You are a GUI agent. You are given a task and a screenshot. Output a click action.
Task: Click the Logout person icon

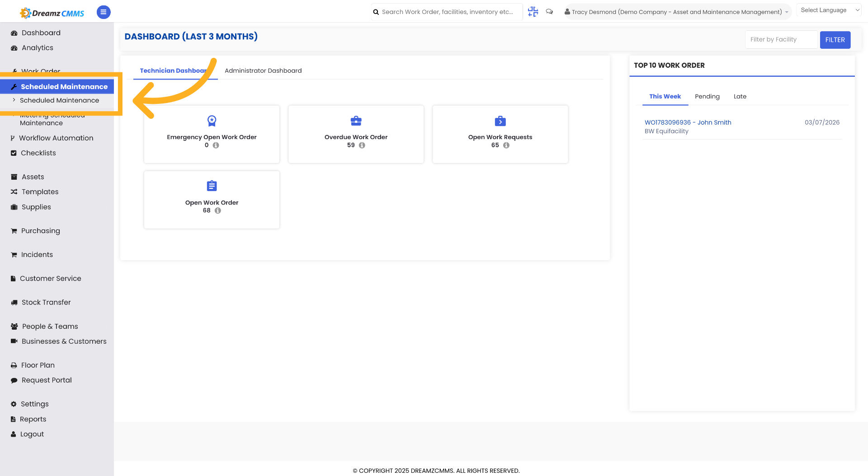tap(13, 434)
